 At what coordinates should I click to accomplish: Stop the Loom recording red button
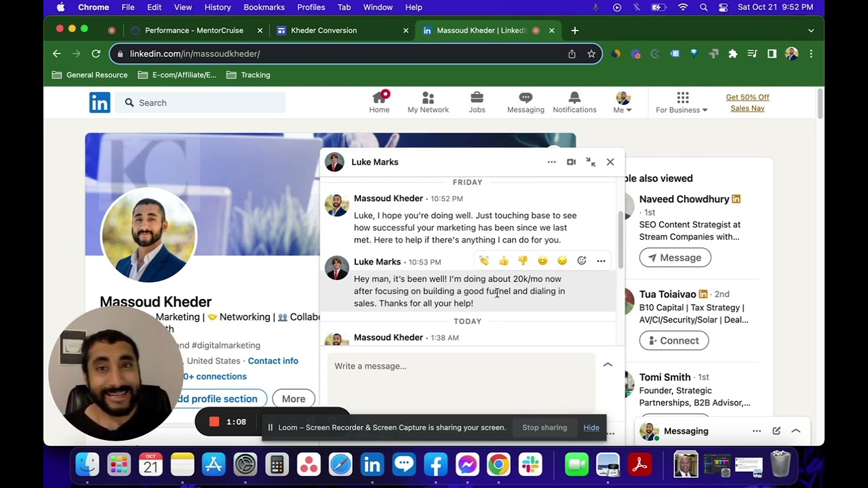214,422
